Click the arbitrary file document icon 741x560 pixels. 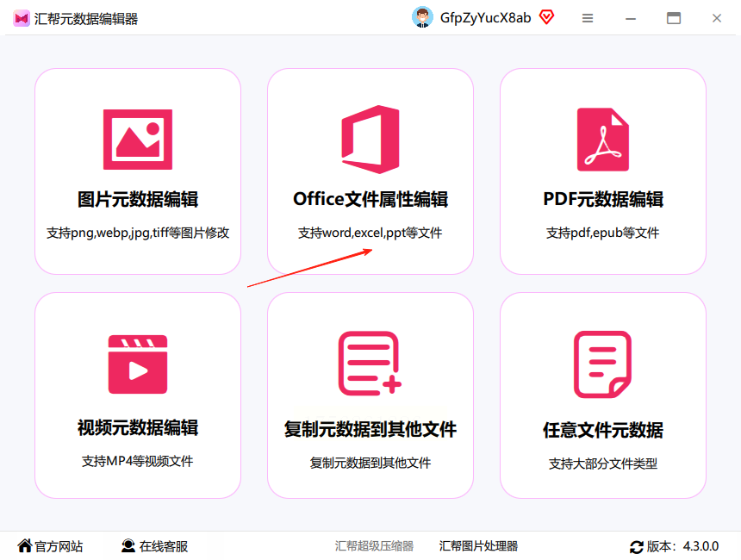(x=602, y=364)
